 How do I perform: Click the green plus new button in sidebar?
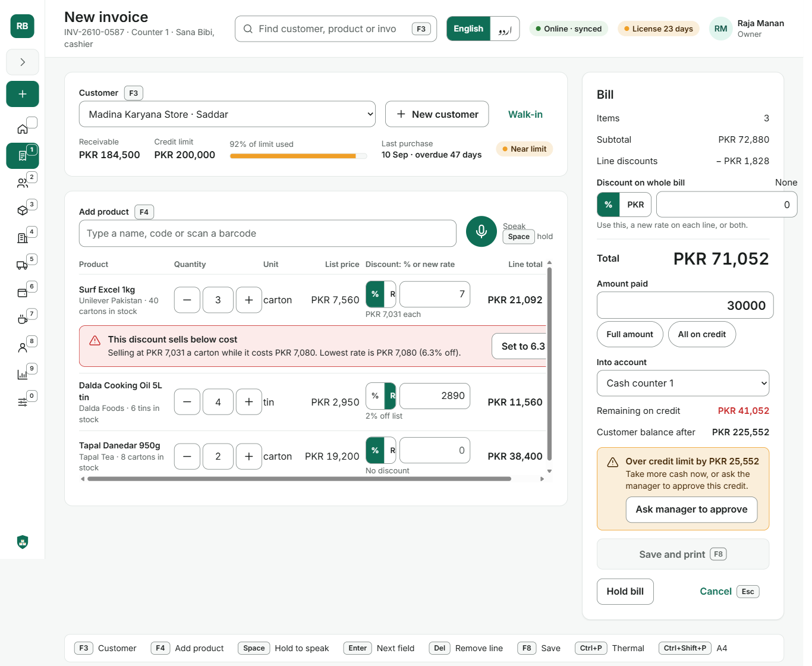coord(23,94)
